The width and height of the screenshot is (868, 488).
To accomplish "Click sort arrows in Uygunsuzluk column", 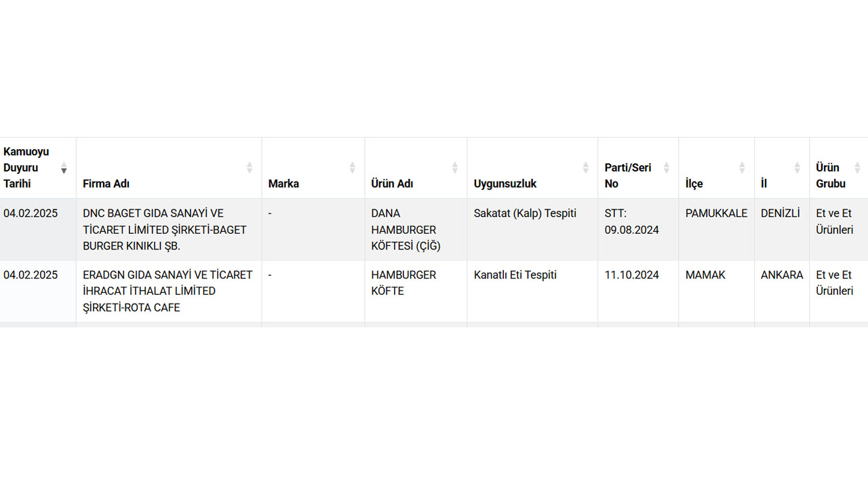I will (586, 167).
